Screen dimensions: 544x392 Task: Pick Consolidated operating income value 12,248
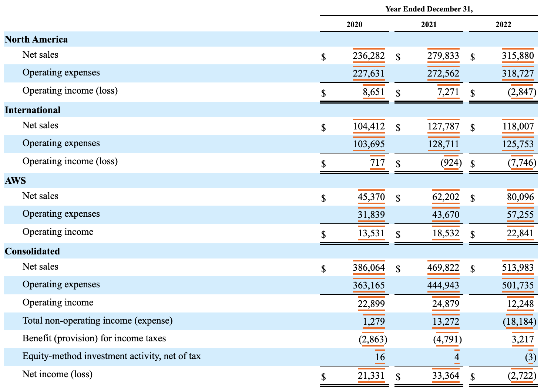tap(521, 304)
